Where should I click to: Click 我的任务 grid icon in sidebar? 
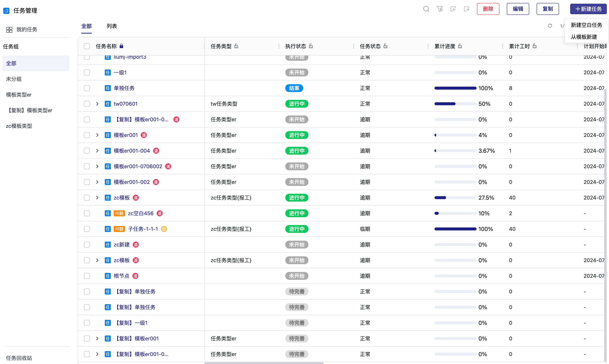tap(9, 30)
